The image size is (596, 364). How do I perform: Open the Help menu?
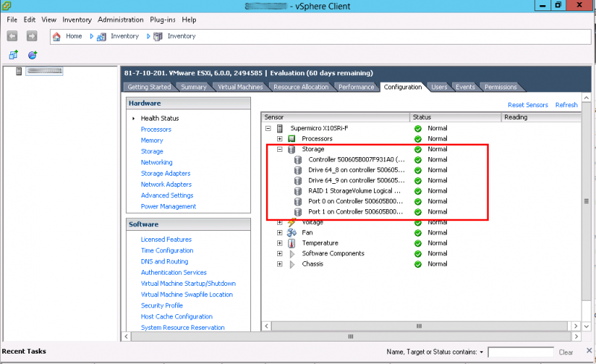click(189, 20)
